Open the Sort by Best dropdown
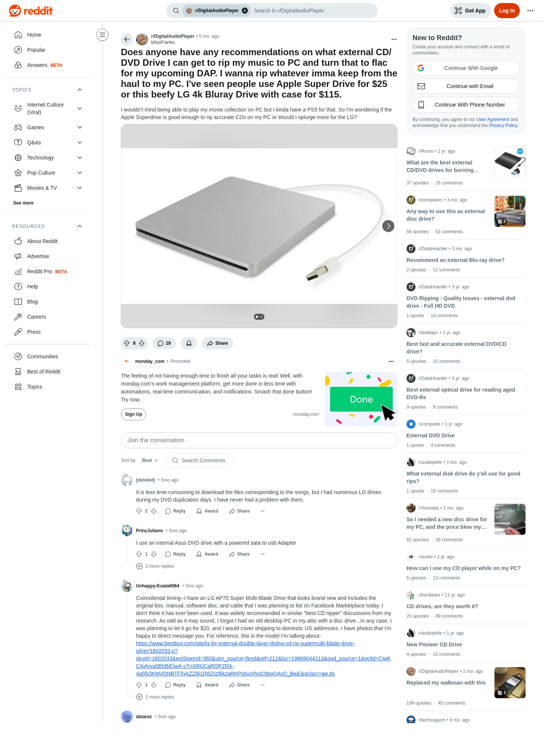The width and height of the screenshot is (544, 756). [150, 460]
